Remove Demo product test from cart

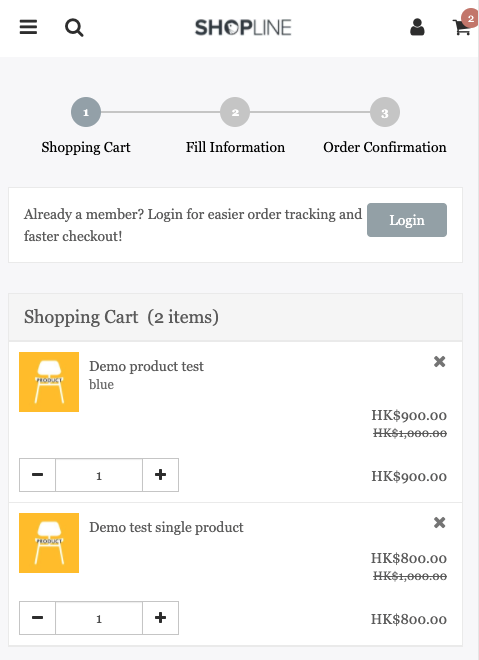pos(439,362)
